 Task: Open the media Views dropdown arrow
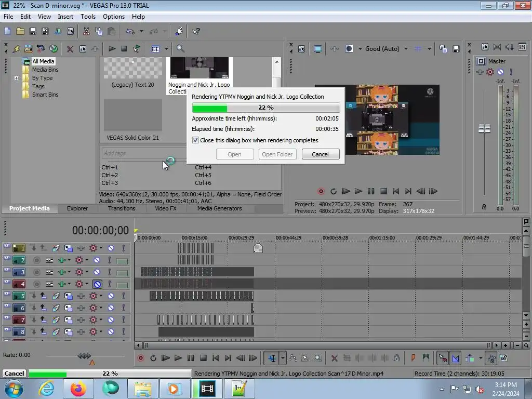pyautogui.click(x=166, y=49)
